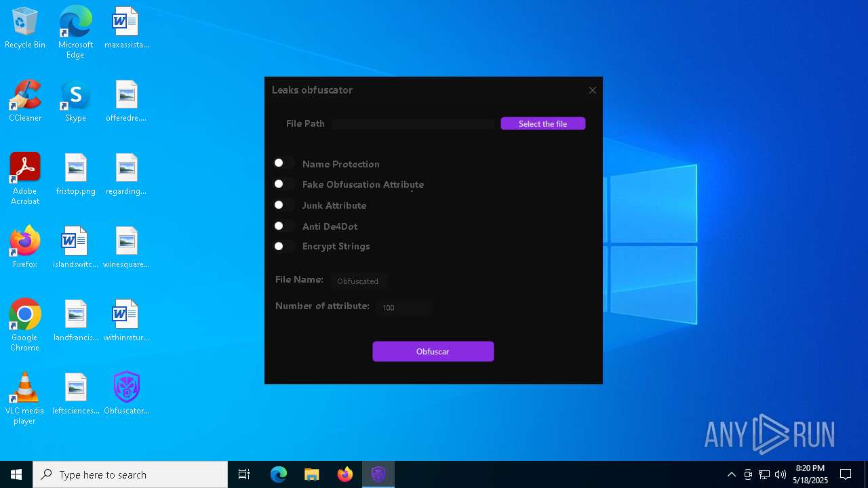The height and width of the screenshot is (488, 868).
Task: Toggle the Encrypt Strings switch
Action: tap(284, 246)
